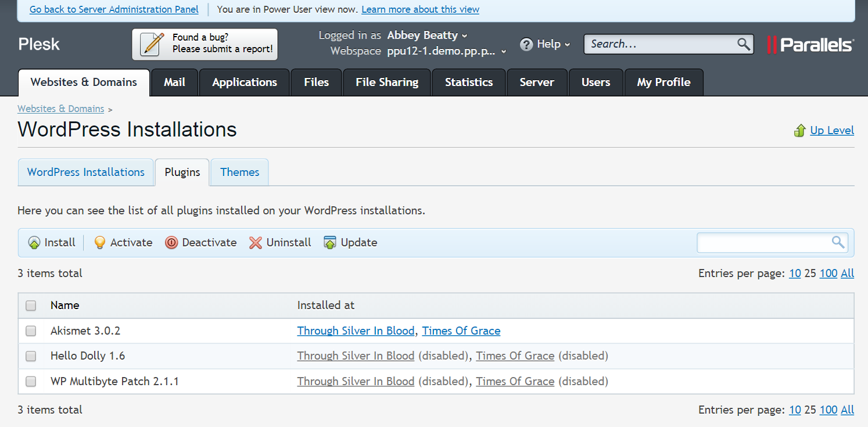The image size is (868, 427).
Task: Click the green Up Level arrow icon
Action: tap(800, 131)
